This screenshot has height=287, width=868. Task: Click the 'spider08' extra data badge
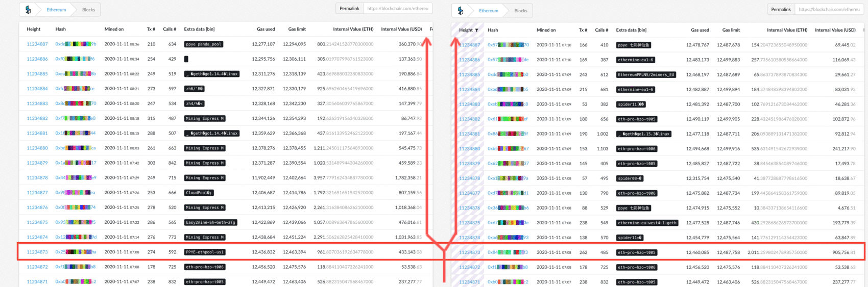(630, 178)
